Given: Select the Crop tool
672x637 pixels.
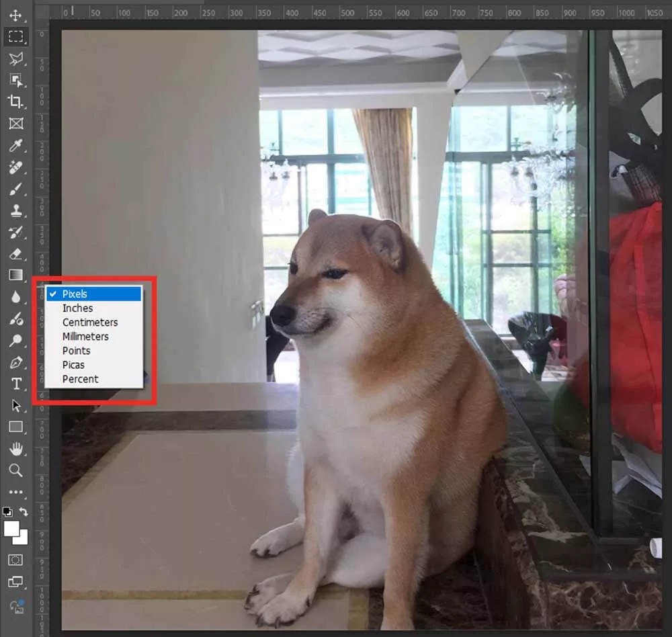Looking at the screenshot, I should 15,101.
